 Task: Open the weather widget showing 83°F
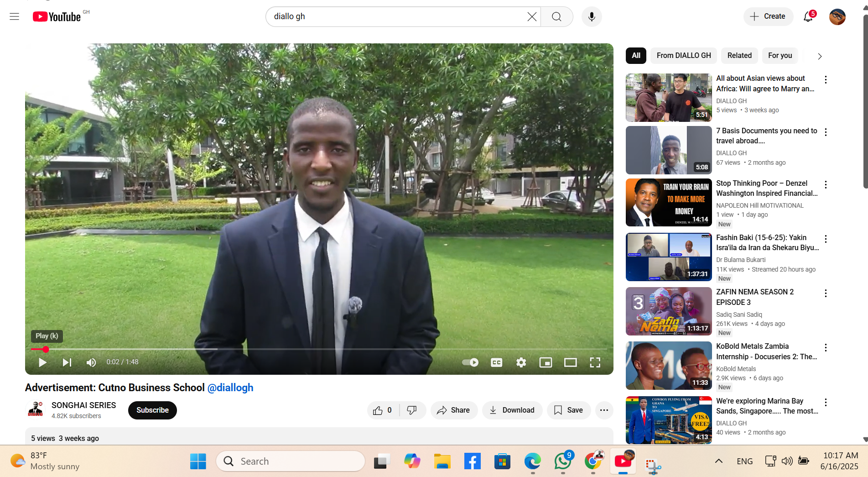pos(45,461)
